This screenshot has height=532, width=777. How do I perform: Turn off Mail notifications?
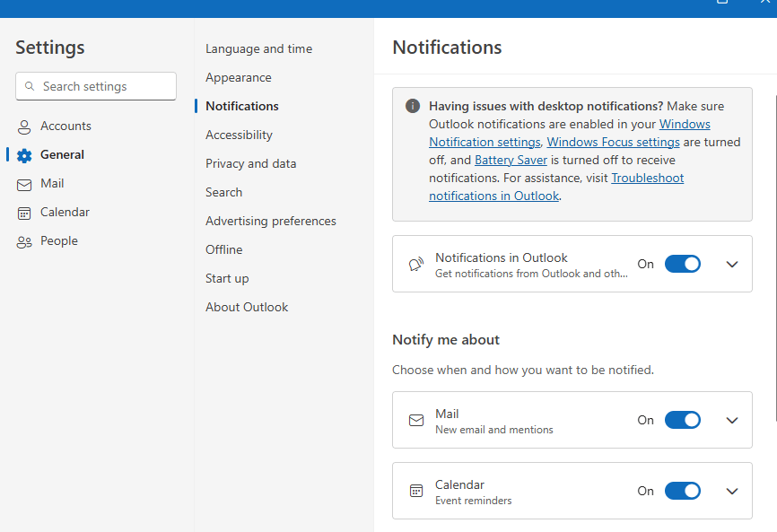click(x=683, y=420)
